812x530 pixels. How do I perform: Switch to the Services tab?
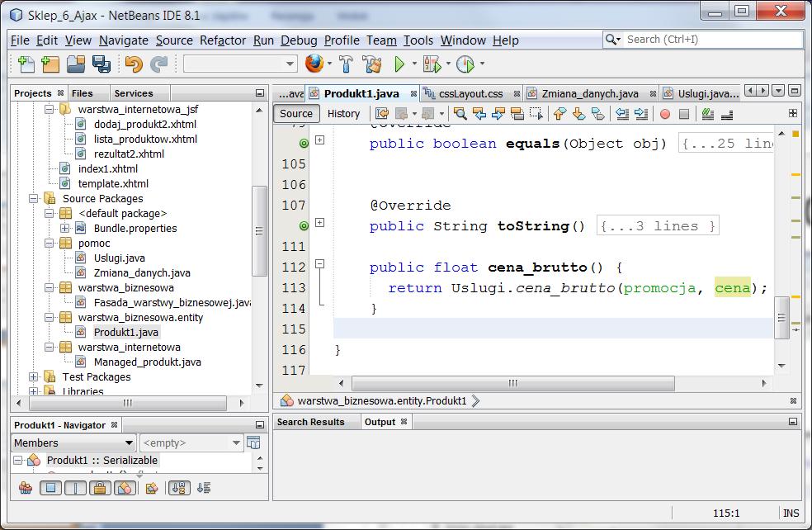[134, 93]
